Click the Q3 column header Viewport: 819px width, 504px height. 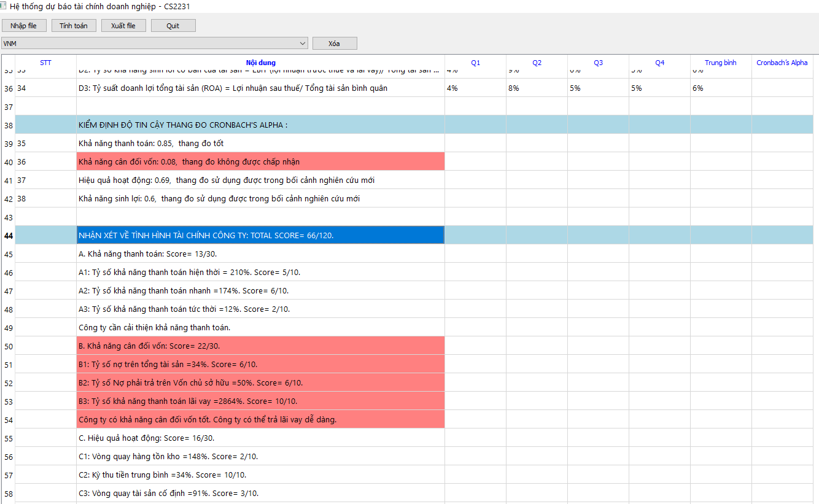(599, 63)
